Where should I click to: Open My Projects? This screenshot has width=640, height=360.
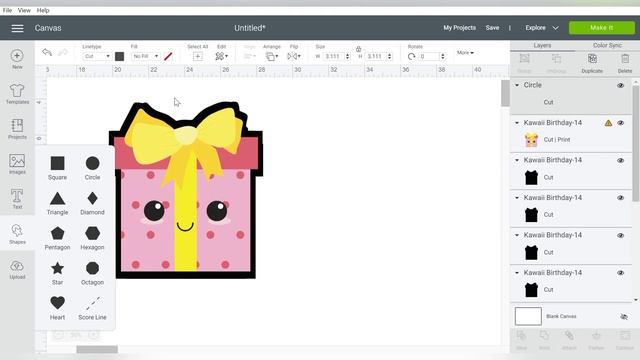[x=460, y=28]
